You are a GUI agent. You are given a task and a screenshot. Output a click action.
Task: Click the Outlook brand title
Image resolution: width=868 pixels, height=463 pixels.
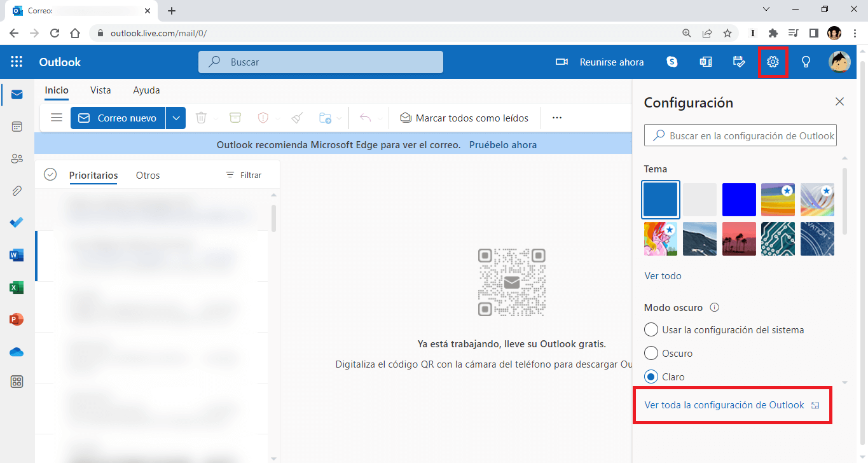60,62
